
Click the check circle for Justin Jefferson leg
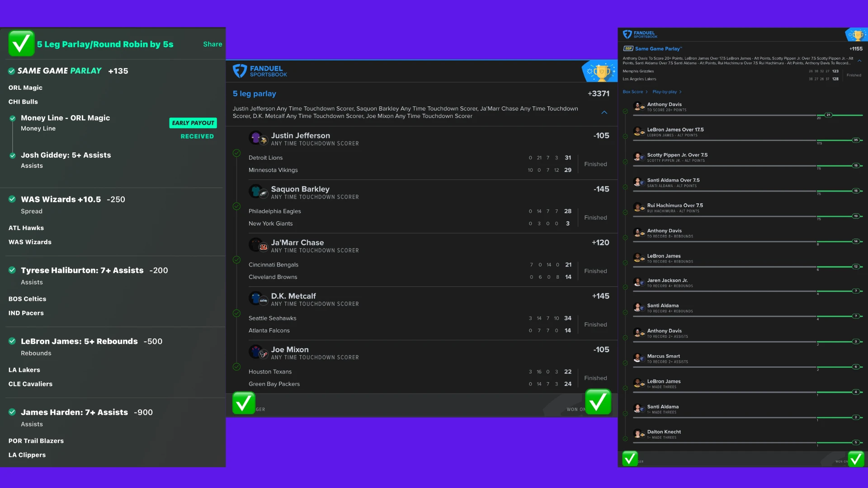(x=236, y=153)
